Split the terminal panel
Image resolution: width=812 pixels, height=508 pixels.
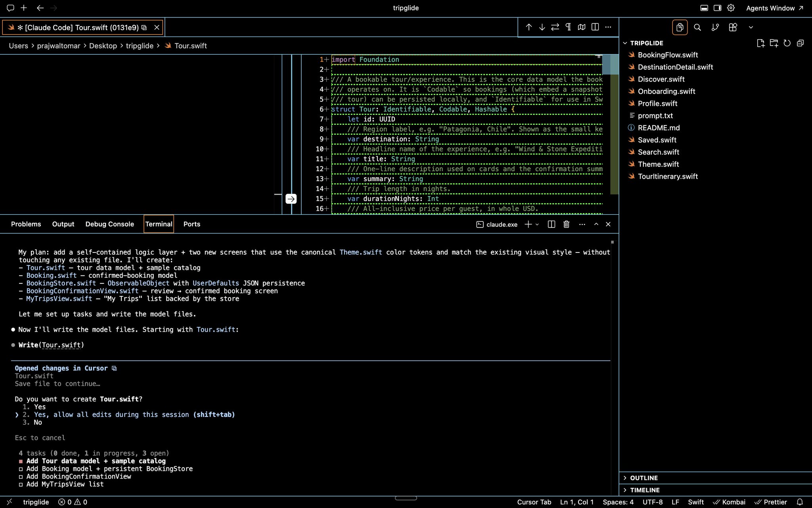(551, 224)
